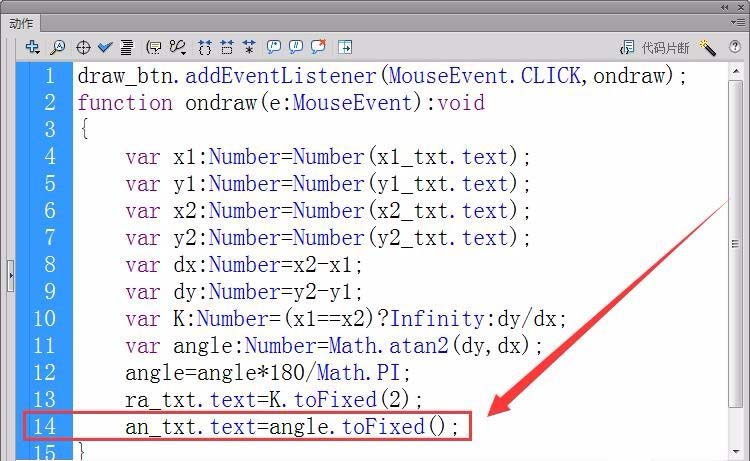The width and height of the screenshot is (750, 461).
Task: Click 'function' keyword on line 2
Action: point(125,102)
